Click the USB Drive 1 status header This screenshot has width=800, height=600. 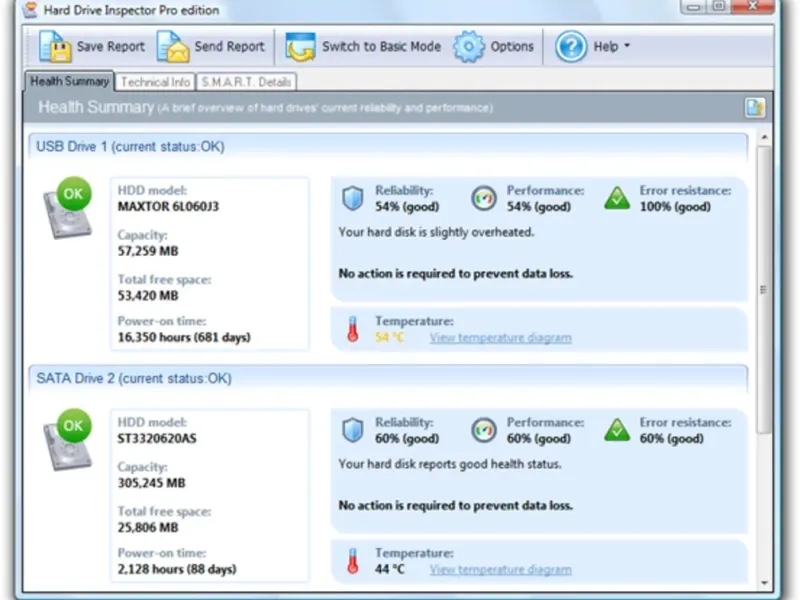click(388, 146)
